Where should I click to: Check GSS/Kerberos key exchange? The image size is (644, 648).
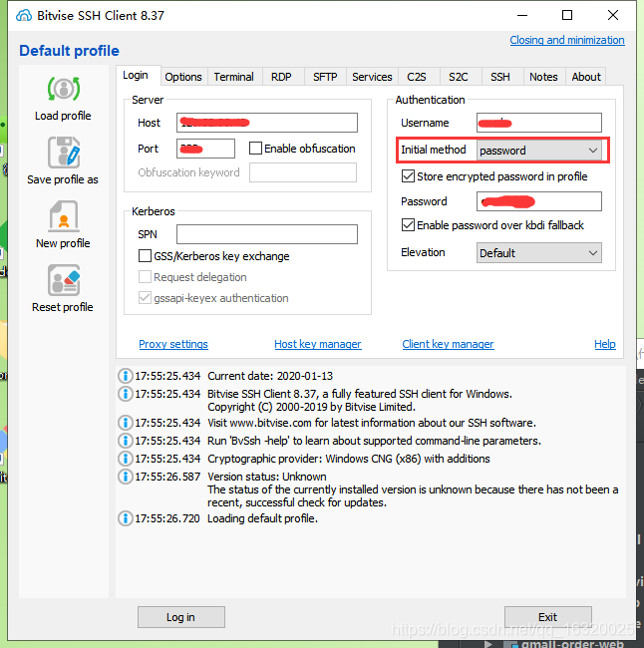click(x=145, y=256)
